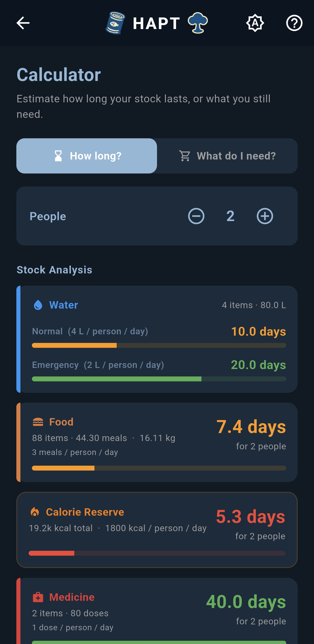Click the Food burger icon

[38, 422]
